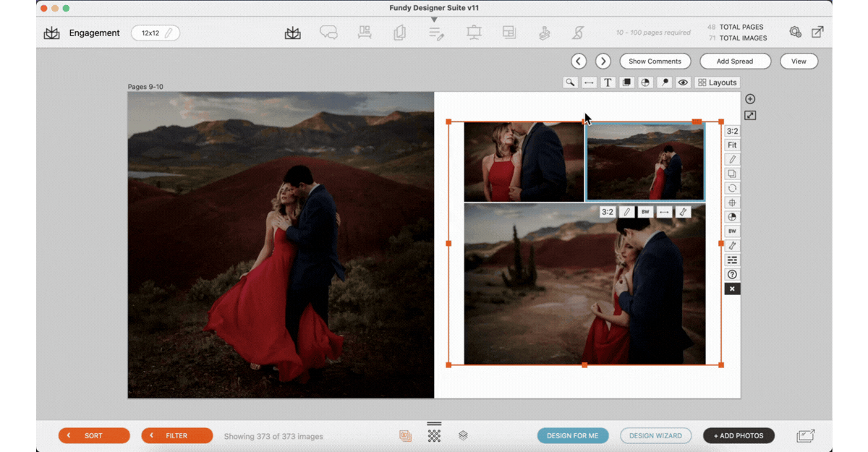
Task: Open the View menu button
Action: [x=799, y=61]
